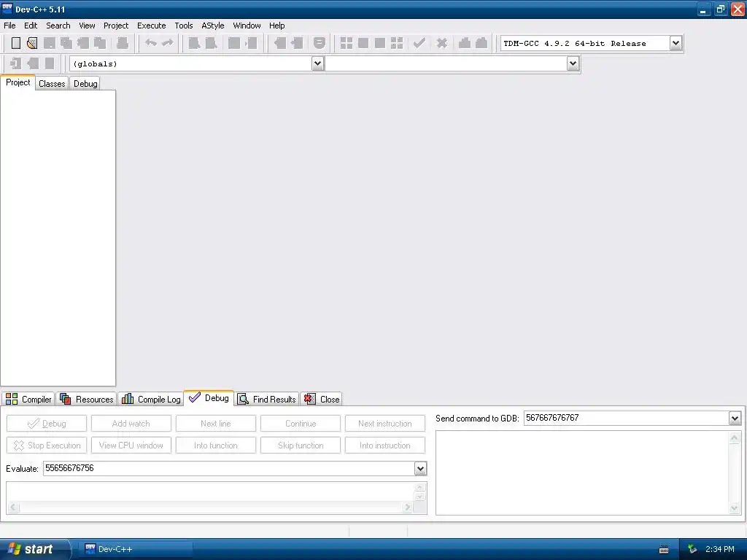747x560 pixels.
Task: Click the New source file icon
Action: tap(16, 43)
